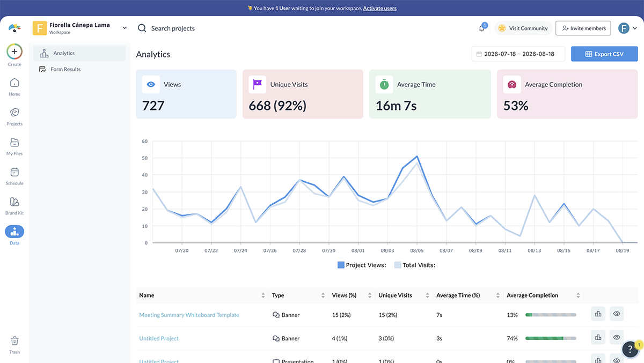
Task: Click the 727 views value
Action: (x=153, y=106)
